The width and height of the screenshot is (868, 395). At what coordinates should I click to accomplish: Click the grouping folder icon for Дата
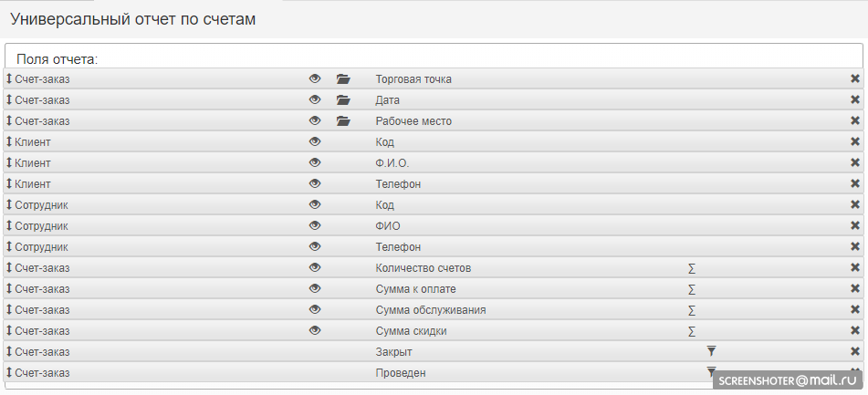click(x=343, y=100)
